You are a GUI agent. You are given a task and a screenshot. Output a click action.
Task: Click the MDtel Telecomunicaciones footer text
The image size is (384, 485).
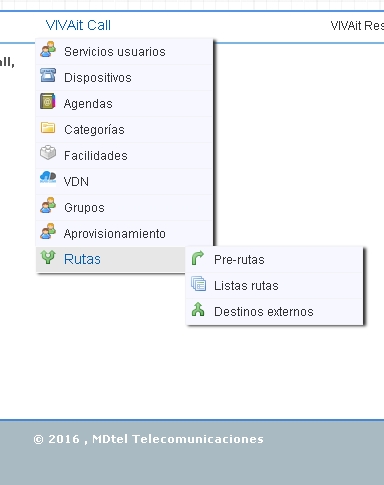pyautogui.click(x=178, y=439)
